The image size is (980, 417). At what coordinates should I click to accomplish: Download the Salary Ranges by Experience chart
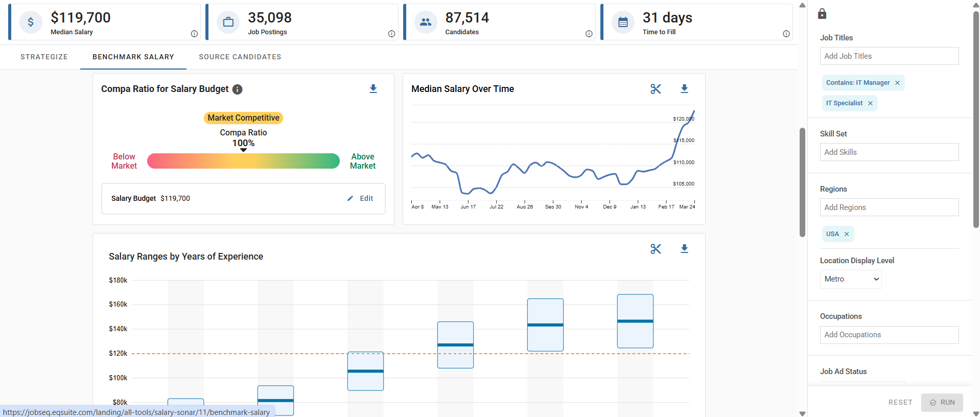coord(684,249)
